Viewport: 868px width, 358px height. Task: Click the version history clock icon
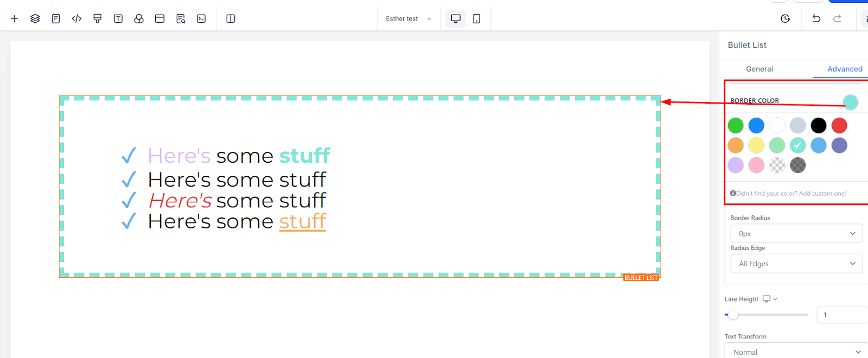tap(785, 18)
